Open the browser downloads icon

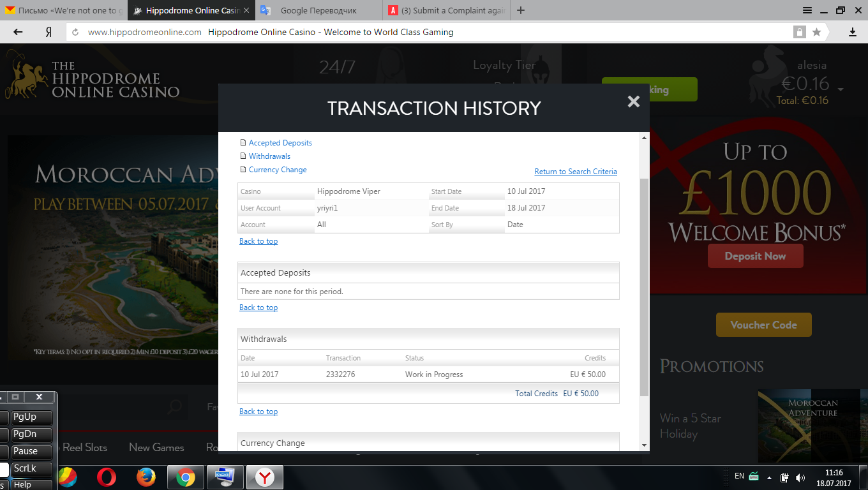pos(852,32)
